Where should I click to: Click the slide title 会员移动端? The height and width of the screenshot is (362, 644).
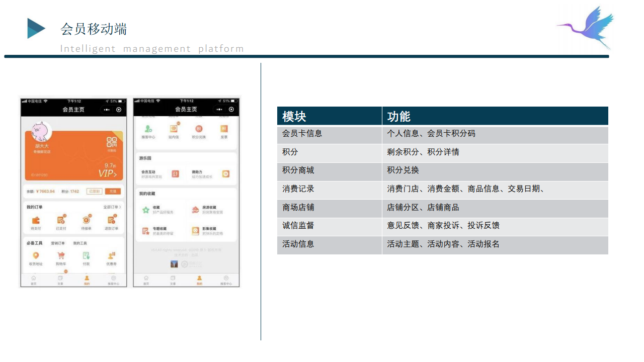[94, 29]
